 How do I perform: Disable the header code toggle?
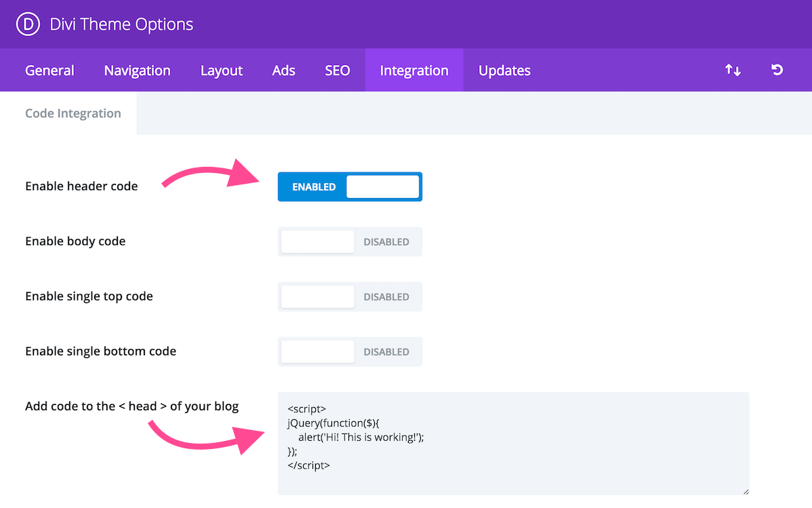coord(350,187)
